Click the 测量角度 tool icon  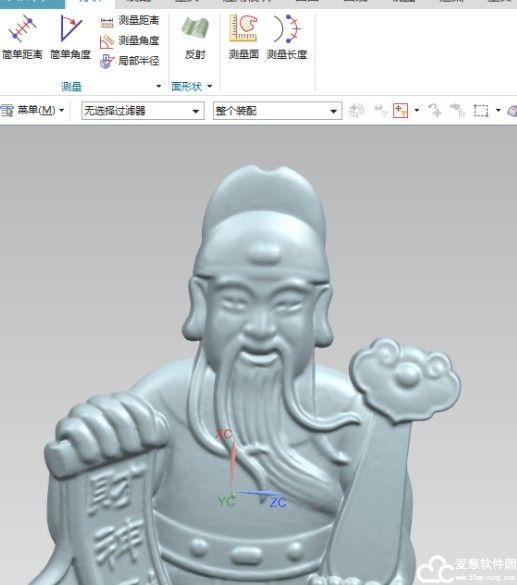coord(107,41)
